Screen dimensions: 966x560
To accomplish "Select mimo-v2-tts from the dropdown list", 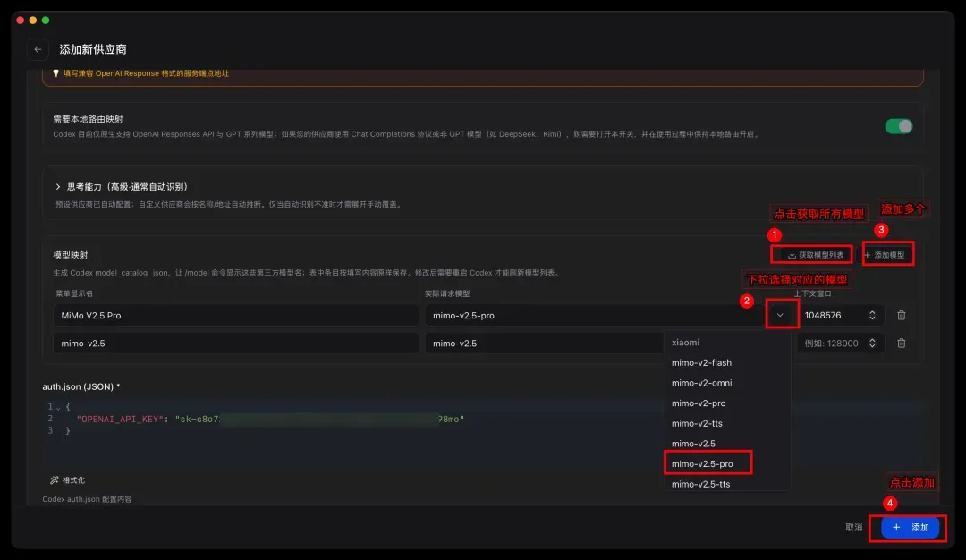I will (726, 424).
